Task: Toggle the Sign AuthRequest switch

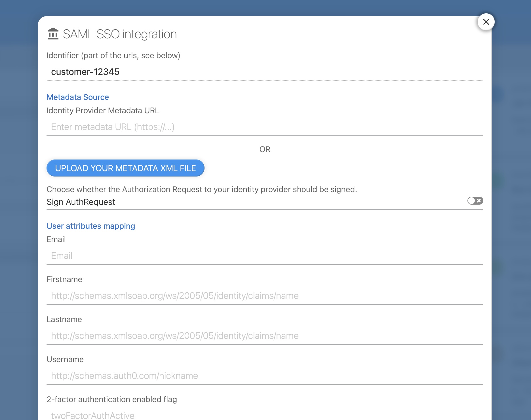Action: [475, 201]
